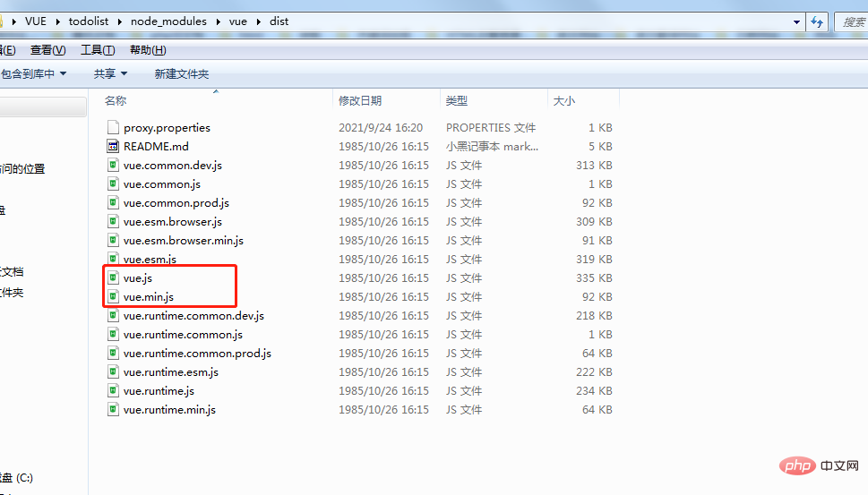This screenshot has width=868, height=495.
Task: Select the proxy.properties file name
Action: pos(167,128)
